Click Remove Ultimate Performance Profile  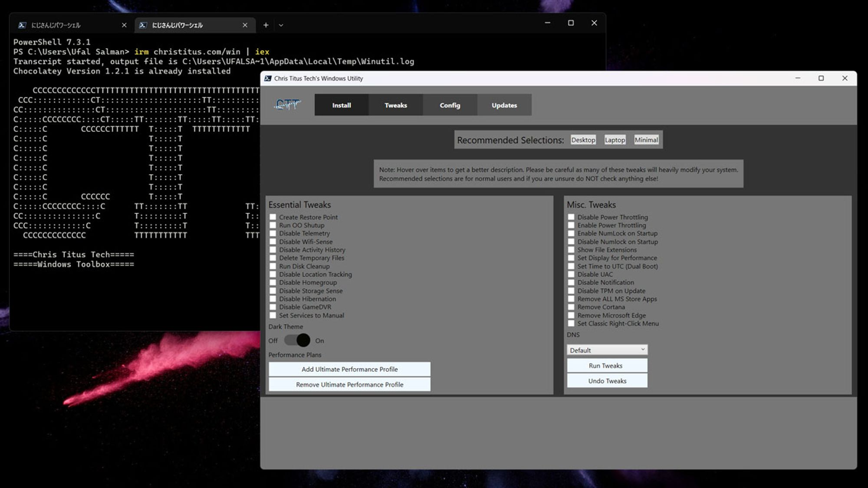pos(349,384)
